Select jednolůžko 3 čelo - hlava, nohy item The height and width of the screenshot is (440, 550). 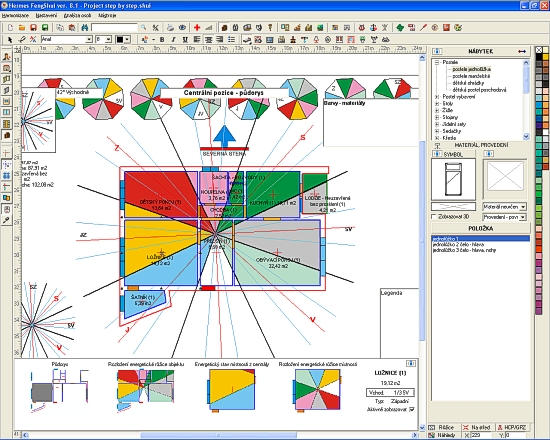click(464, 250)
